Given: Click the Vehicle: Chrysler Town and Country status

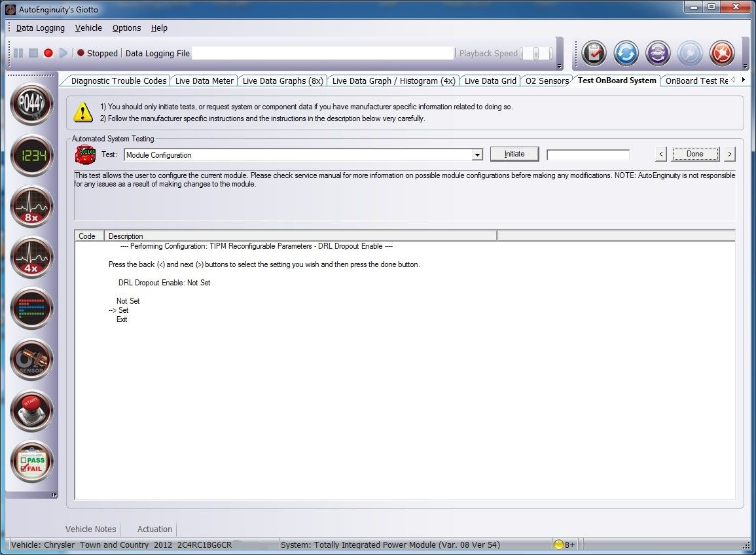Looking at the screenshot, I should pyautogui.click(x=122, y=545).
